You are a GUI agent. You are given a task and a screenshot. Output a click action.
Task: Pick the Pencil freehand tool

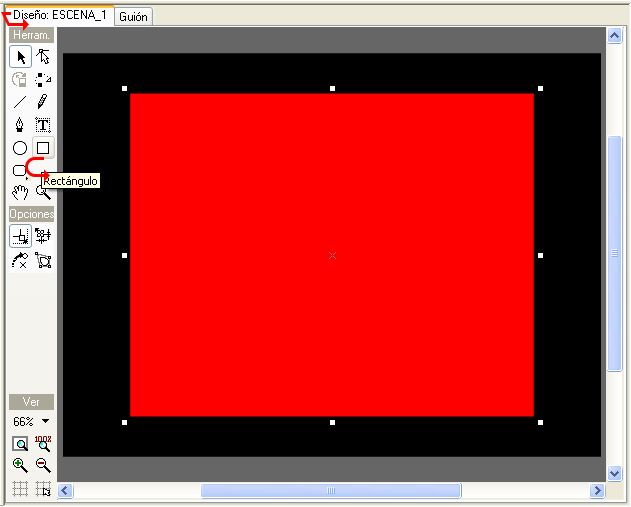pos(42,102)
